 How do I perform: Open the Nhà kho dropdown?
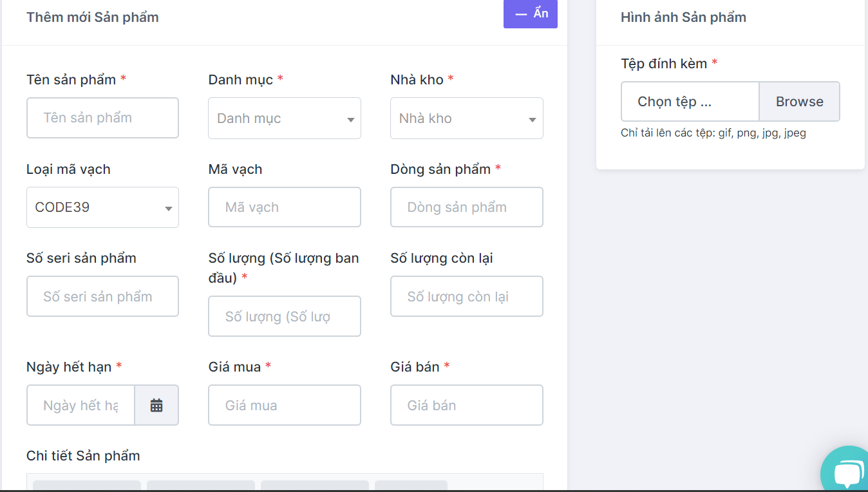[x=467, y=118]
